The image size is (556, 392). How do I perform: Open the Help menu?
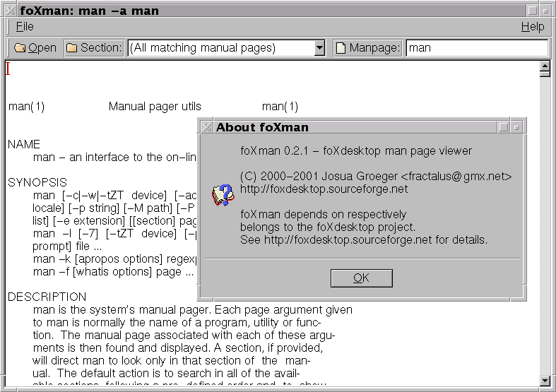pyautogui.click(x=532, y=27)
